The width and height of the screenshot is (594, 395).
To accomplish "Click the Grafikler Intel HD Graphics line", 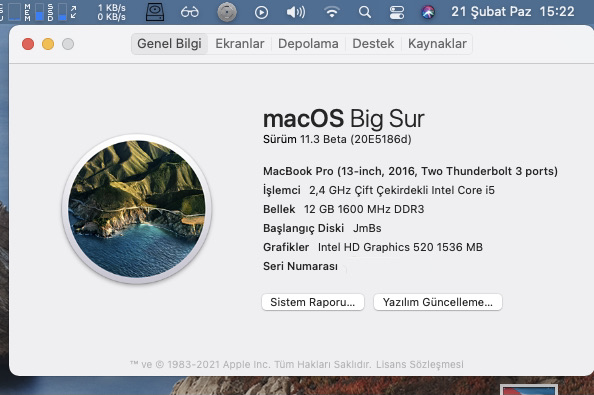I will click(373, 247).
